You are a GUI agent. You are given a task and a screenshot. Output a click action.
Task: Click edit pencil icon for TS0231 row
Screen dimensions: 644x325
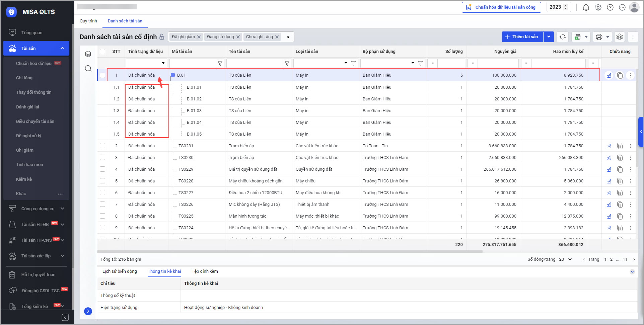(x=609, y=146)
